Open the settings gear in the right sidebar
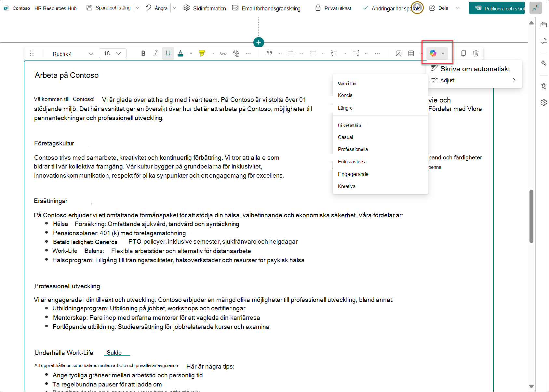 click(544, 102)
